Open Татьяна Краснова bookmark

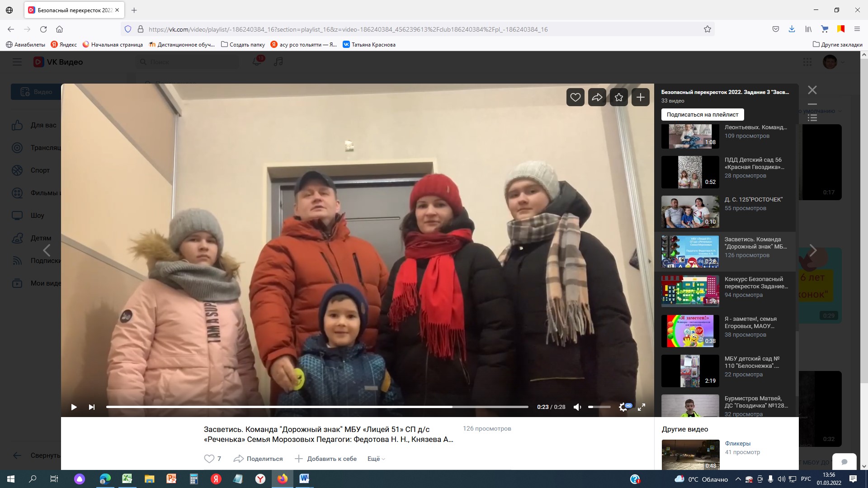click(x=369, y=44)
